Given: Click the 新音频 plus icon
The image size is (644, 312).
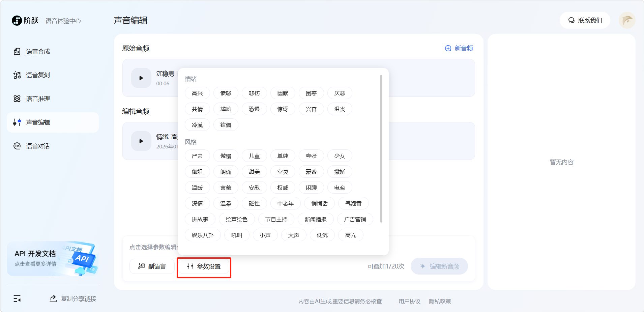Looking at the screenshot, I should click(x=448, y=48).
